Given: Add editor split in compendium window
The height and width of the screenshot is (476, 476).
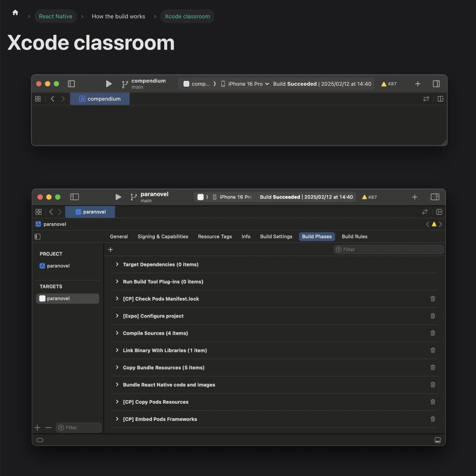Looking at the screenshot, I should (440, 99).
